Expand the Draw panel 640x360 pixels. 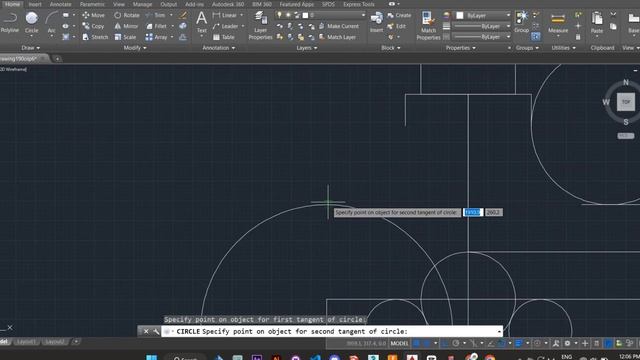tap(31, 48)
